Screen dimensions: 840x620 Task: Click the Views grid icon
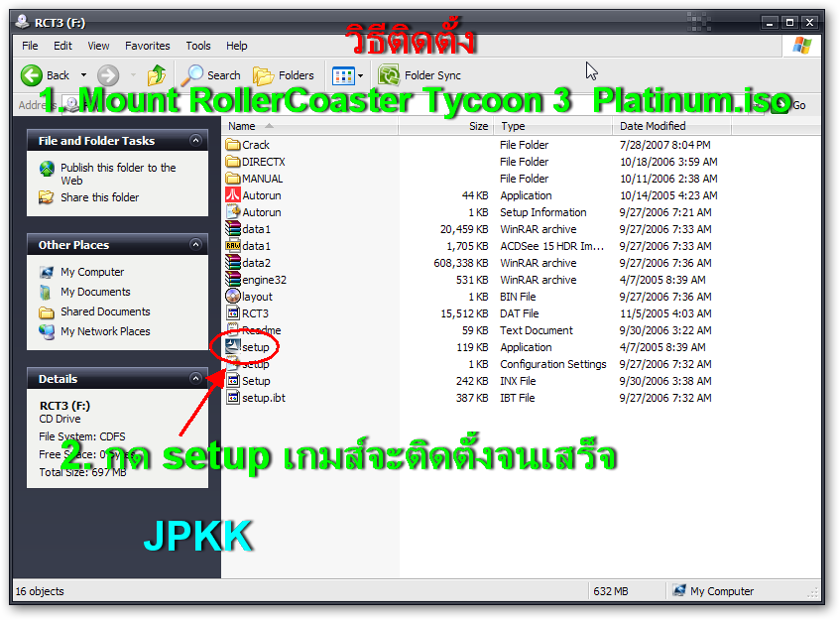point(343,76)
